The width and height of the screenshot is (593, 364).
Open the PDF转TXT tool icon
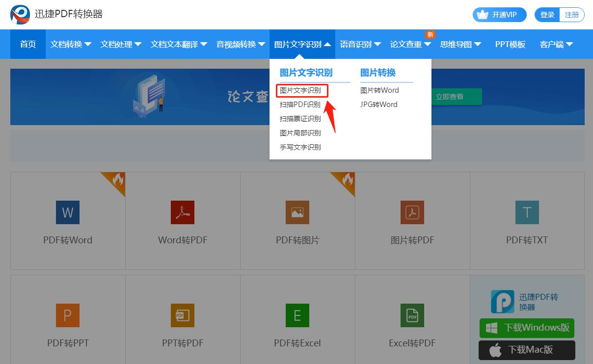(527, 212)
